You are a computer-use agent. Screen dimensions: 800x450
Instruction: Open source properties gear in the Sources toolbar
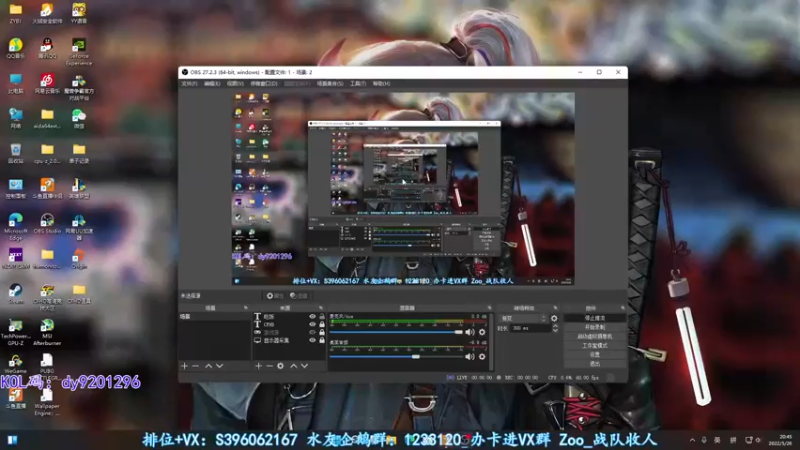(280, 366)
